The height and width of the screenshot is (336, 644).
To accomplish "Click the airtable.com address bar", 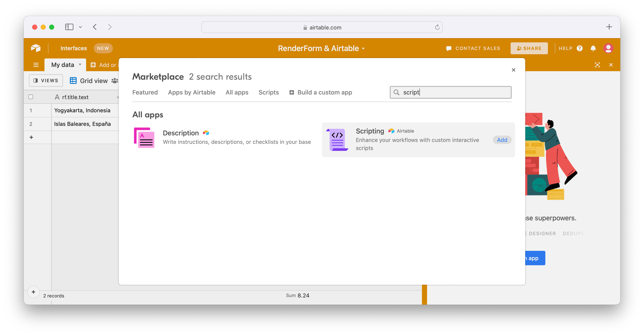I will tap(322, 27).
